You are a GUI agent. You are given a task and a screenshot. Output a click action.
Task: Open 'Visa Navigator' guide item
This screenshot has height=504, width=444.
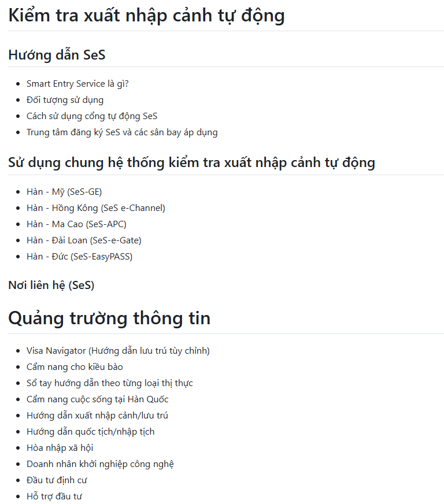118,351
